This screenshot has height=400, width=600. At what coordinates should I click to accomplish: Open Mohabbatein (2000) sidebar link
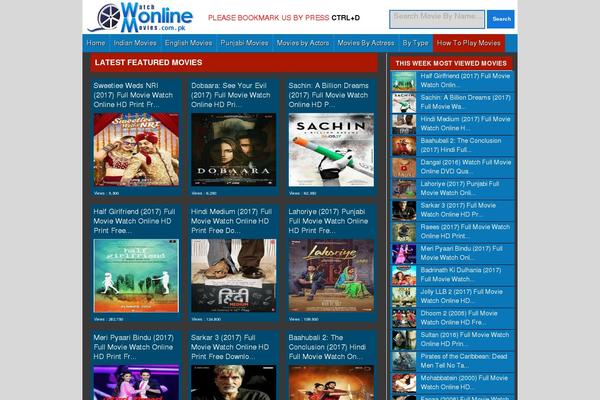pyautogui.click(x=464, y=382)
